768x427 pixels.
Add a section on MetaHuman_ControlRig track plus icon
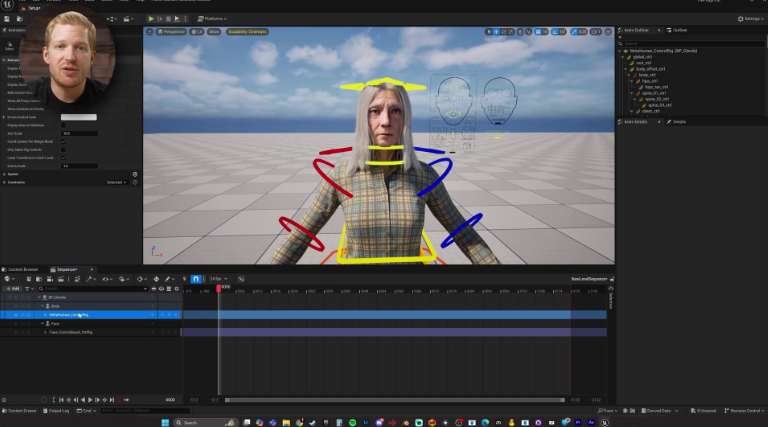click(x=153, y=315)
